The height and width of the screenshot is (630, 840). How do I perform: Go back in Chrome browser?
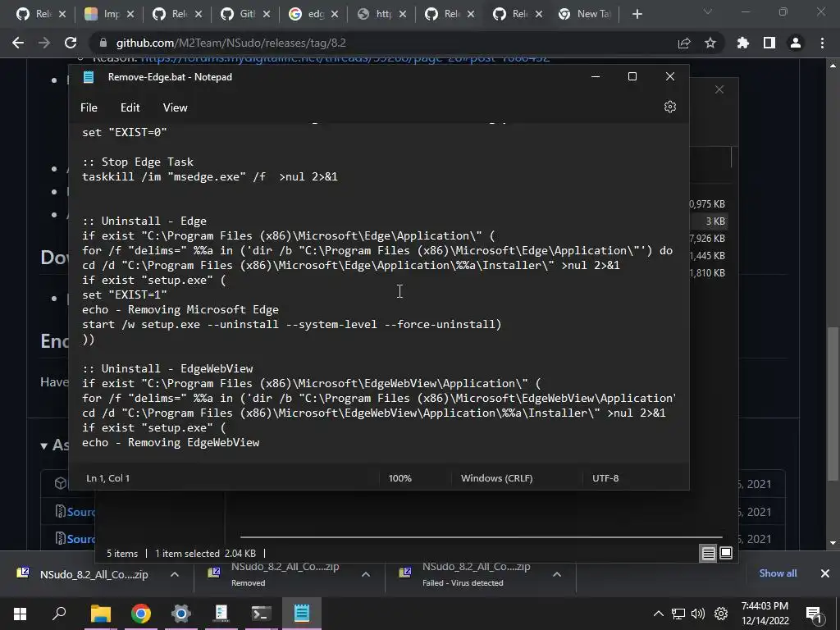[x=18, y=43]
